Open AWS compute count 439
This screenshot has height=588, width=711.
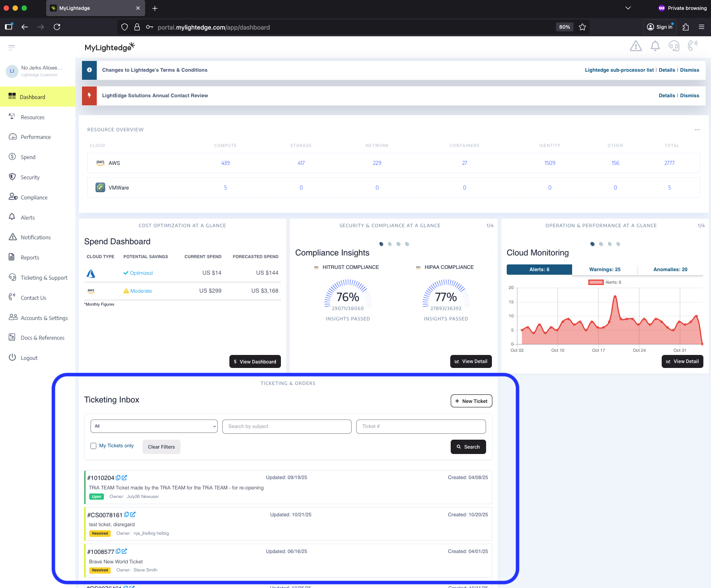click(x=225, y=163)
